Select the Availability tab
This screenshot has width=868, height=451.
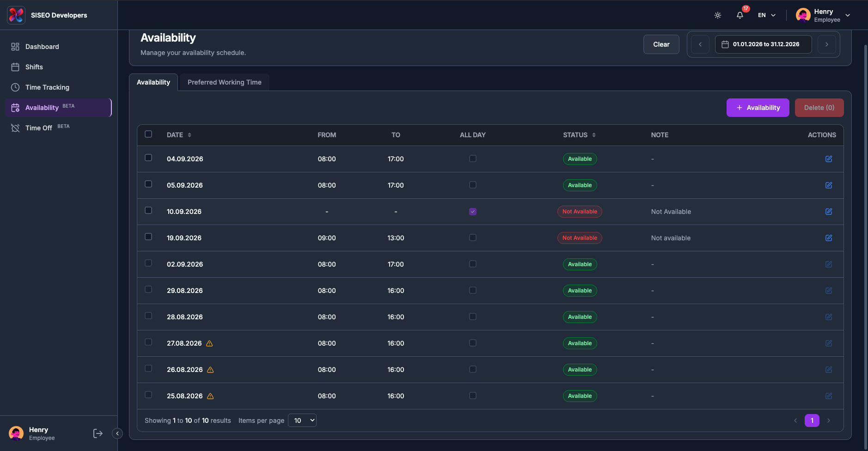[x=153, y=82]
